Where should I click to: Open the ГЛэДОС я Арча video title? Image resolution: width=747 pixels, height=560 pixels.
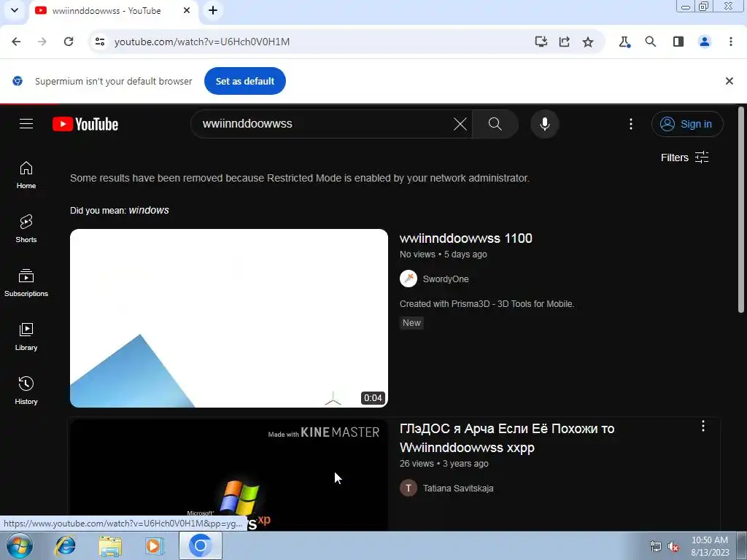506,438
